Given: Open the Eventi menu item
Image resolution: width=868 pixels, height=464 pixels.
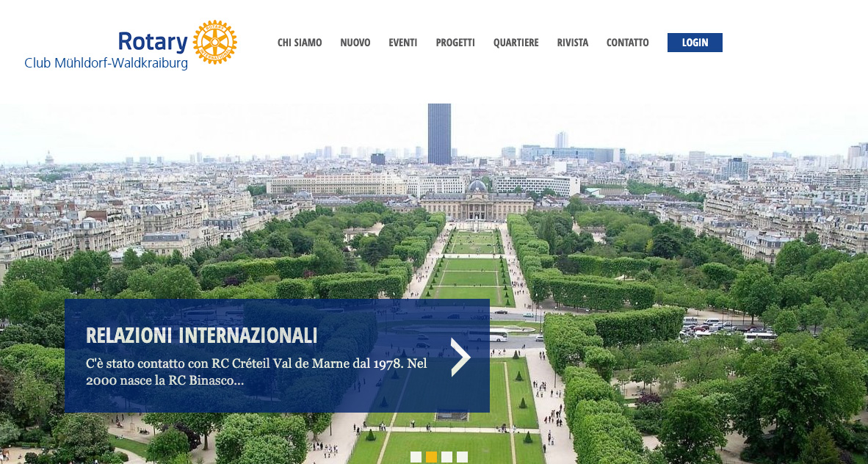Looking at the screenshot, I should (403, 43).
